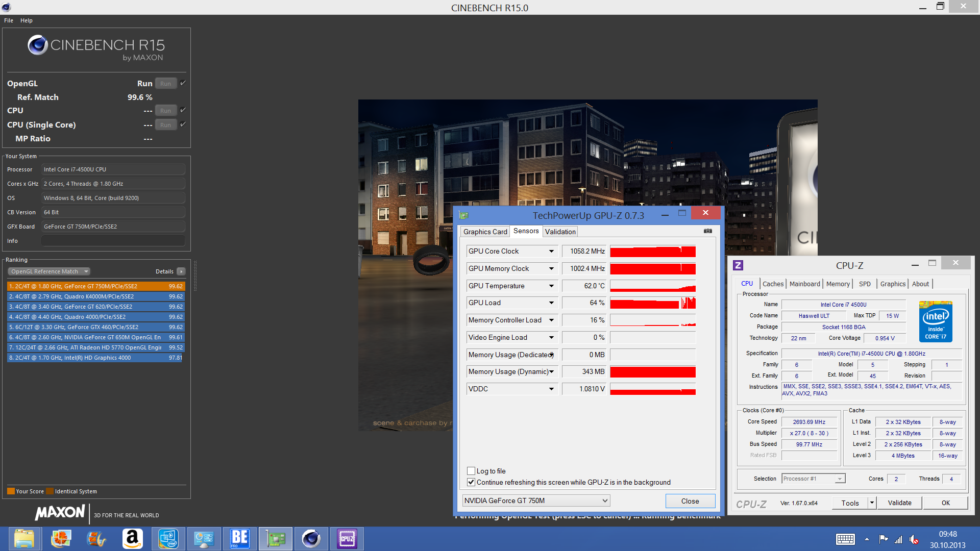The image size is (980, 551).
Task: Click the Cinebench taskbar icon
Action: point(311,539)
